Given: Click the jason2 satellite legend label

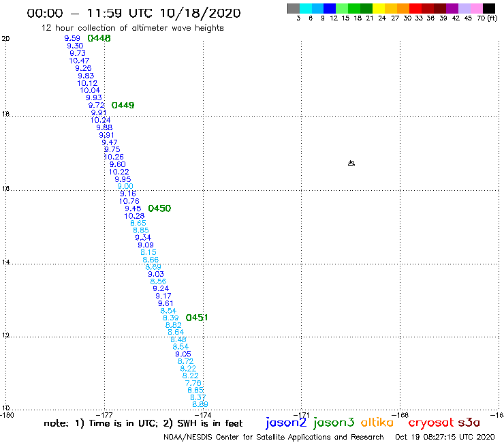Looking at the screenshot, I should [x=286, y=423].
